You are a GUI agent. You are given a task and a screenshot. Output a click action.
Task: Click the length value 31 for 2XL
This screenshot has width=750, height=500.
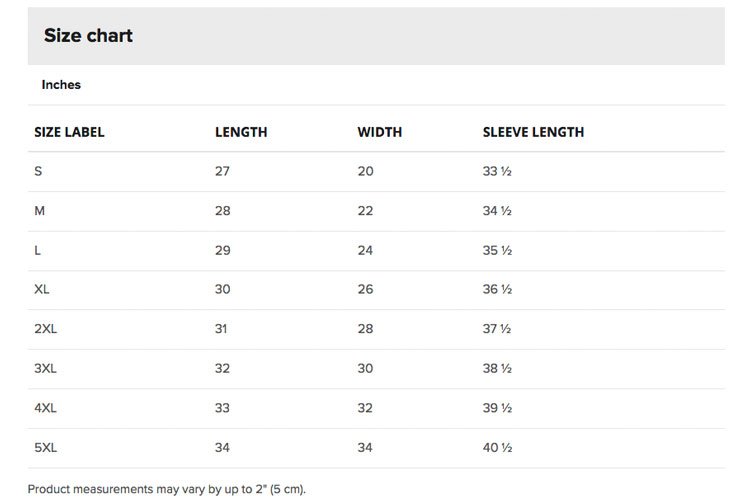221,329
